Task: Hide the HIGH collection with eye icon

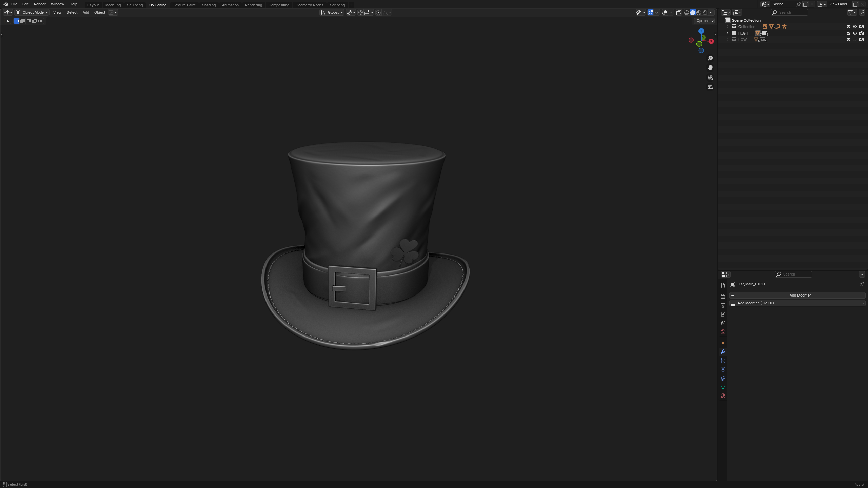Action: click(855, 33)
